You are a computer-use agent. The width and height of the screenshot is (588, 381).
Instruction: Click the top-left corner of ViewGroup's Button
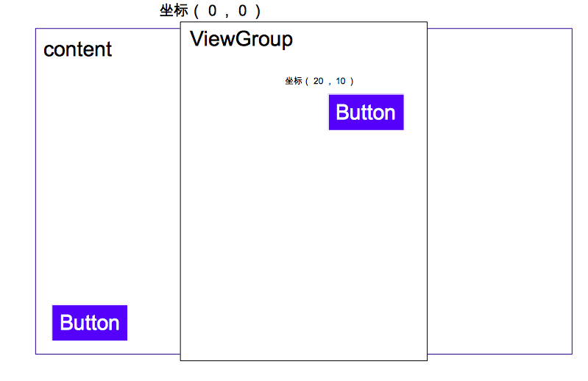329,95
